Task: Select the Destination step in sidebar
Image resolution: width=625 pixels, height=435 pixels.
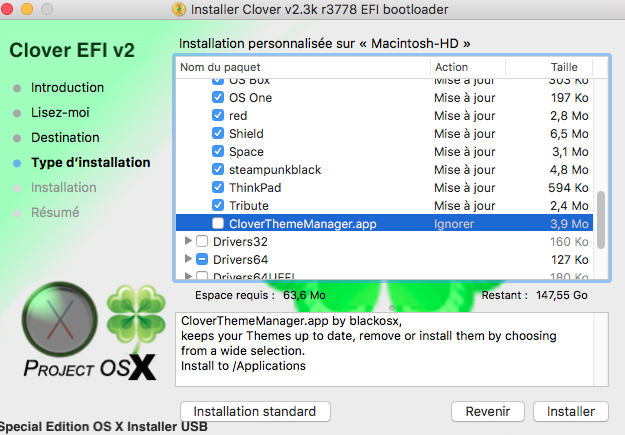Action: [65, 138]
